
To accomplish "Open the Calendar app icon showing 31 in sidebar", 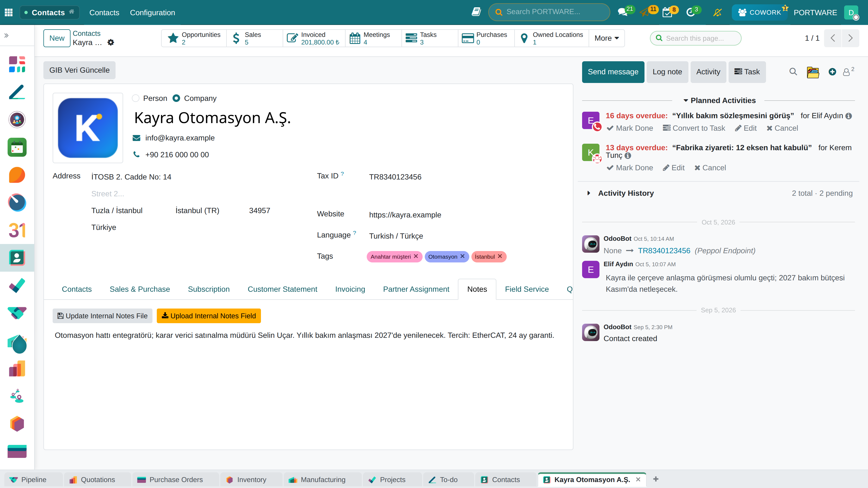I will click(17, 230).
